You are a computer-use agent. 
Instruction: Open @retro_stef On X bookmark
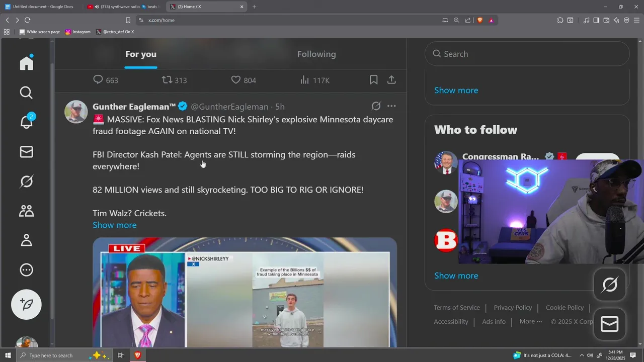pyautogui.click(x=115, y=32)
